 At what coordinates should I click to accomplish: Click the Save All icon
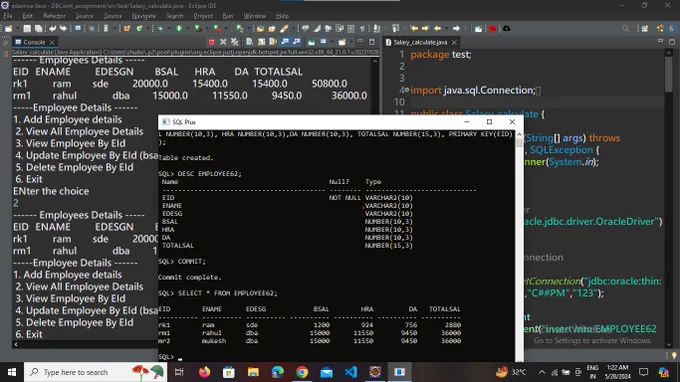click(x=38, y=29)
